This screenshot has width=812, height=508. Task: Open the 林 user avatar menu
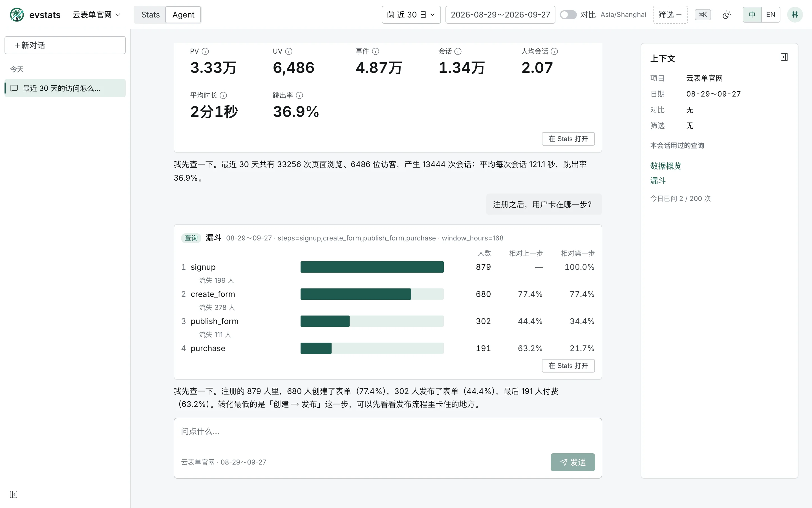795,15
